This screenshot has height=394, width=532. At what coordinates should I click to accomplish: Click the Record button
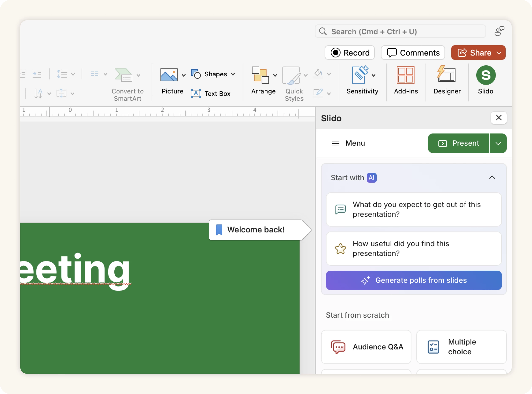click(x=349, y=53)
